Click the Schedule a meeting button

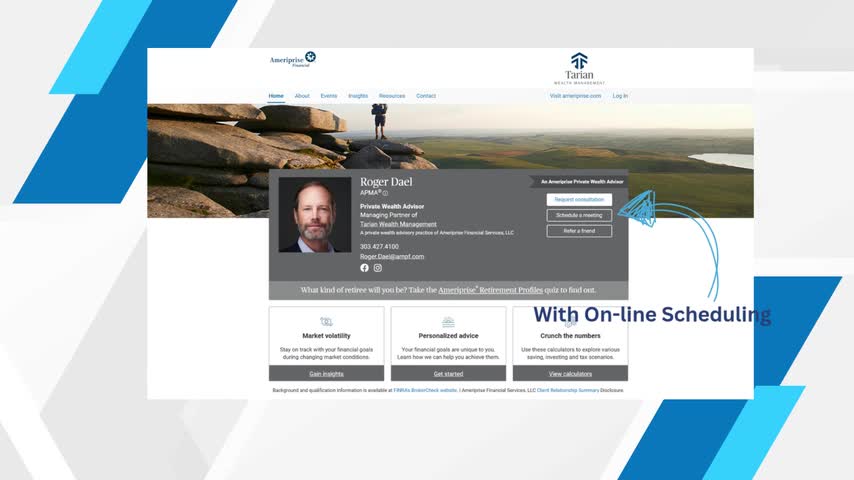(579, 215)
